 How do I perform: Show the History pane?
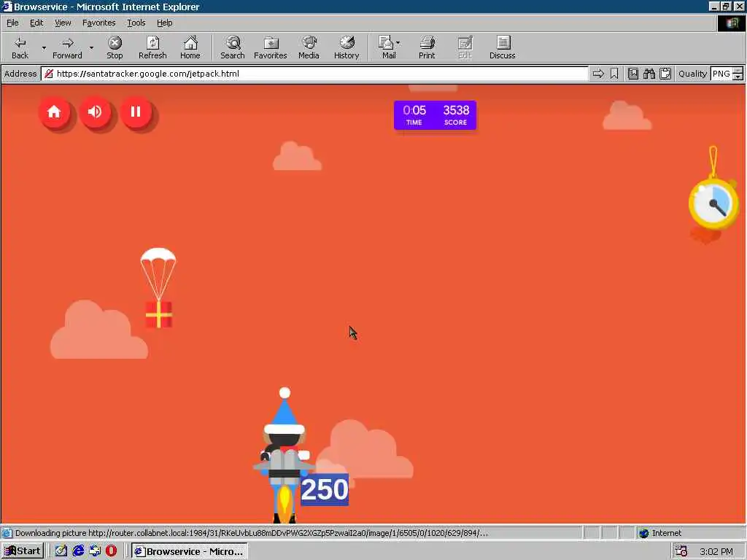tap(347, 47)
